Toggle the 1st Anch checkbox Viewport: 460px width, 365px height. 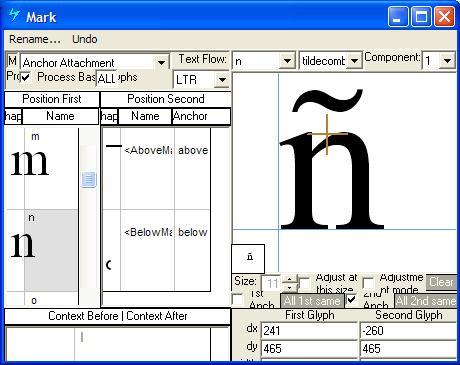[x=237, y=299]
